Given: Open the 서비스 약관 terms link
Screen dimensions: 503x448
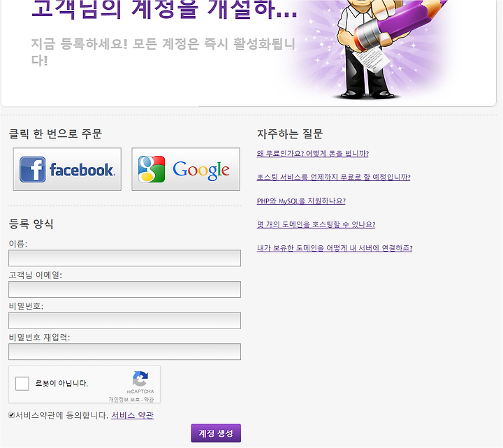Looking at the screenshot, I should pos(133,415).
